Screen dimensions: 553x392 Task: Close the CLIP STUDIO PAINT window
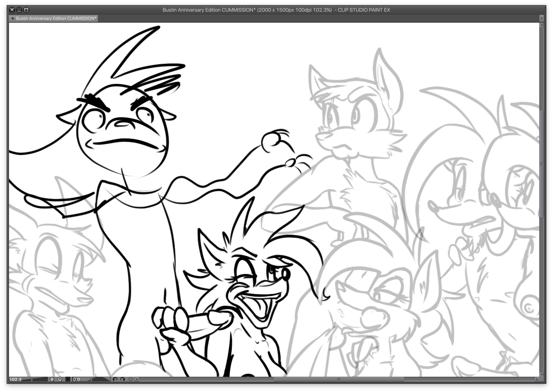pyautogui.click(x=12, y=10)
